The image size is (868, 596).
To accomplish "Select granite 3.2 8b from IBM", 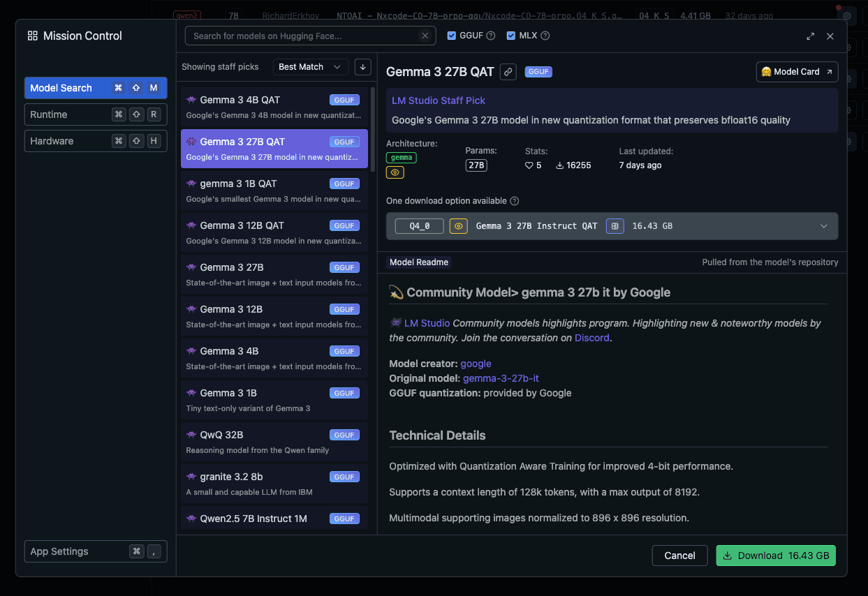I will (x=274, y=484).
